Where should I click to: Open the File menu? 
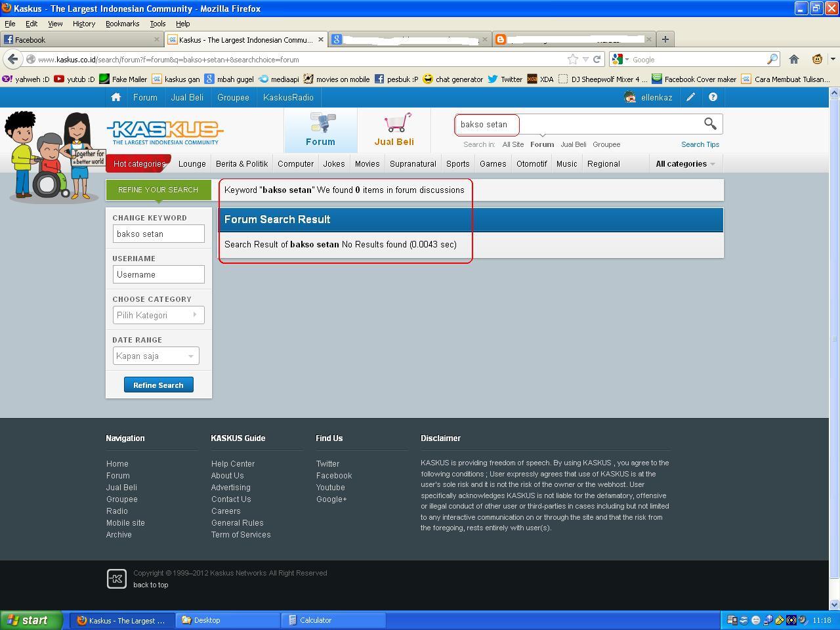pos(10,24)
